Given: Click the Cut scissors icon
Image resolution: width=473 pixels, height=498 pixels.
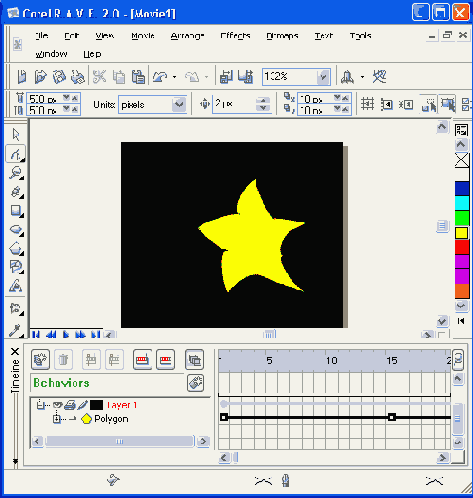Looking at the screenshot, I should (99, 77).
